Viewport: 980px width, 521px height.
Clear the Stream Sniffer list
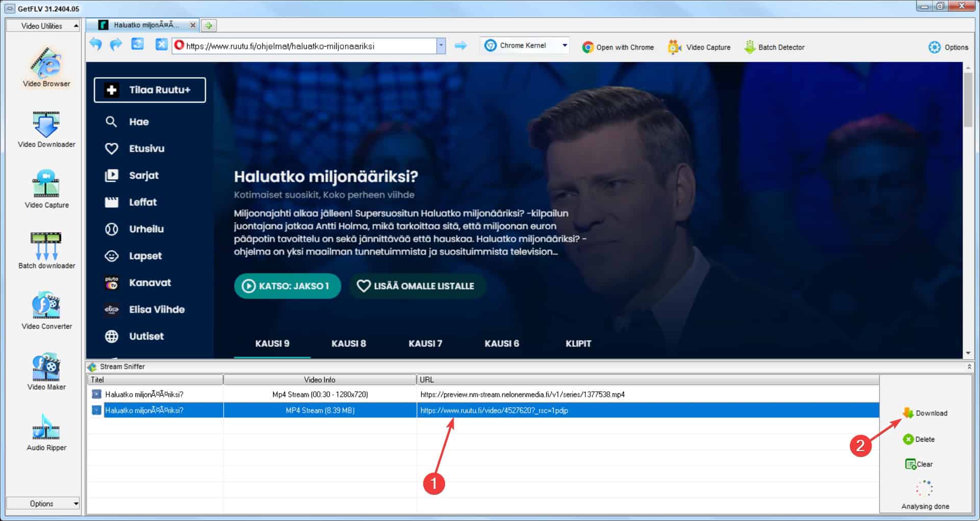(x=919, y=464)
